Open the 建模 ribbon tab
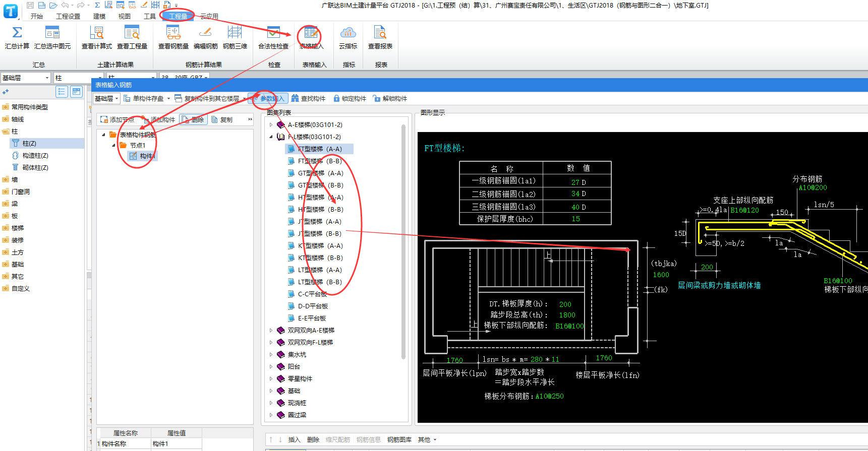Screen dimensions: 868x451 pos(99,16)
